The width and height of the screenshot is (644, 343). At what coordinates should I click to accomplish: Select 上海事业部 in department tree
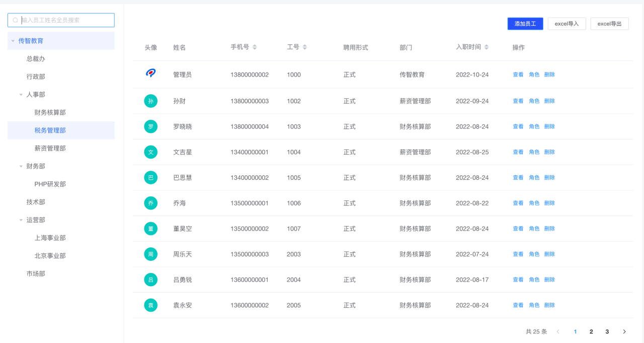click(x=50, y=238)
